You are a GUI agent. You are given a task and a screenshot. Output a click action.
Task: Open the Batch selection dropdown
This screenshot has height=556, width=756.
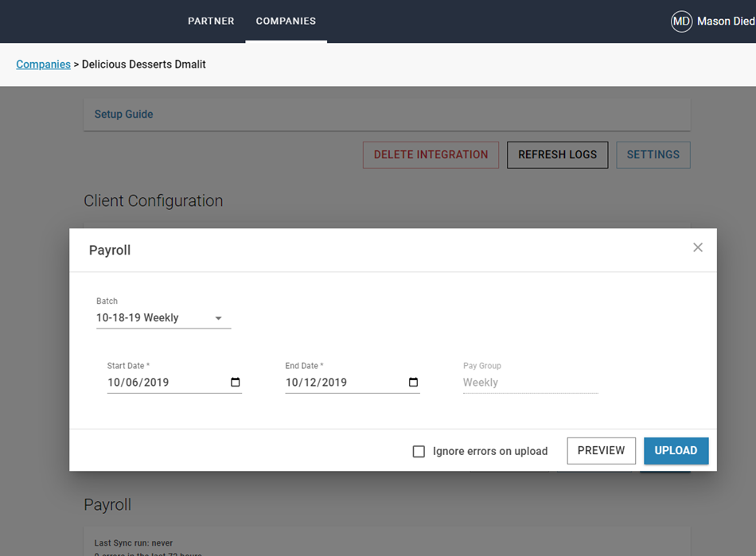(151, 317)
